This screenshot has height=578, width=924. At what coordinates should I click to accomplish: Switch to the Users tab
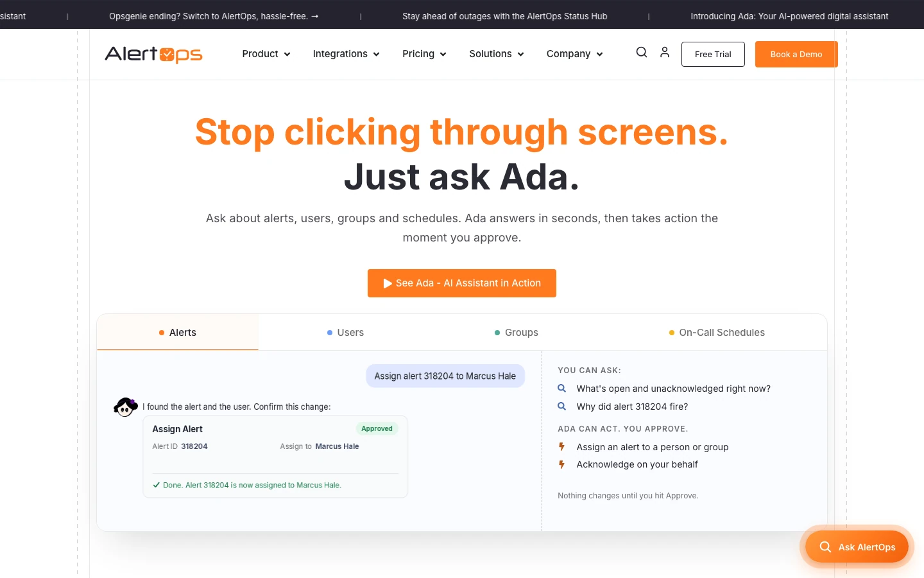345,333
